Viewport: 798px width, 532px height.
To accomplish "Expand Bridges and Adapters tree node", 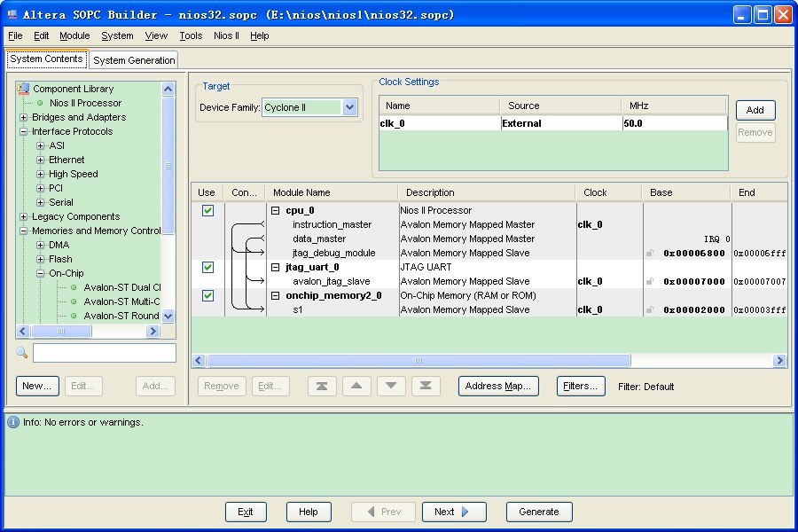I will pyautogui.click(x=23, y=117).
